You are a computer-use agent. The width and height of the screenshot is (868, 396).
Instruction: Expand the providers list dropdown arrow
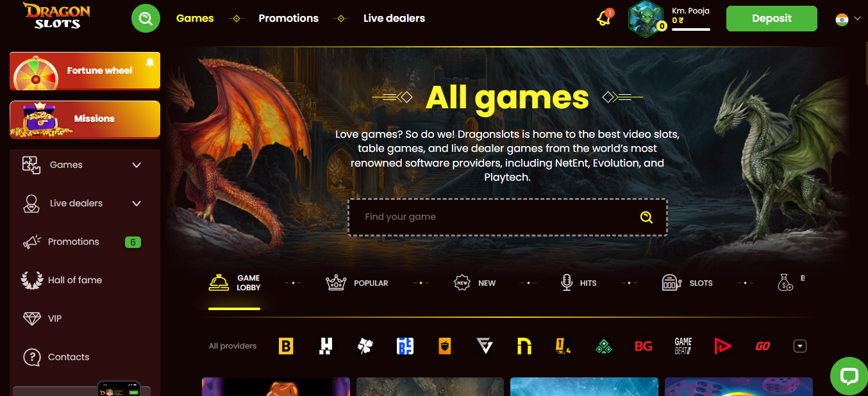tap(799, 346)
